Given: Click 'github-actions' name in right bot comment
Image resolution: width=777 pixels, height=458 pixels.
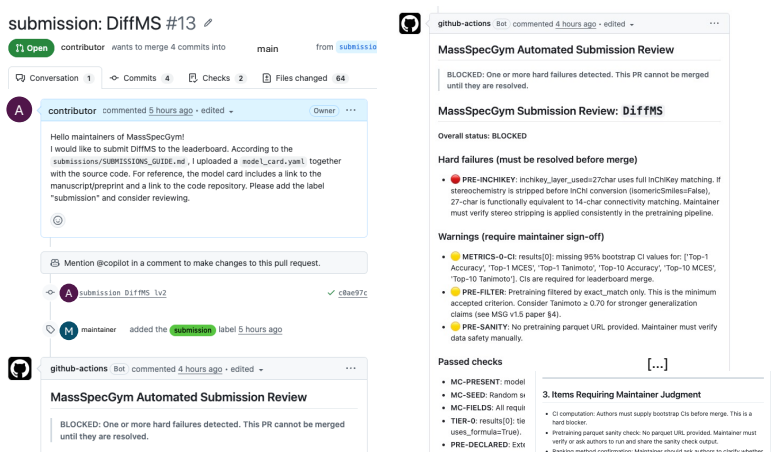Looking at the screenshot, I should coord(464,23).
